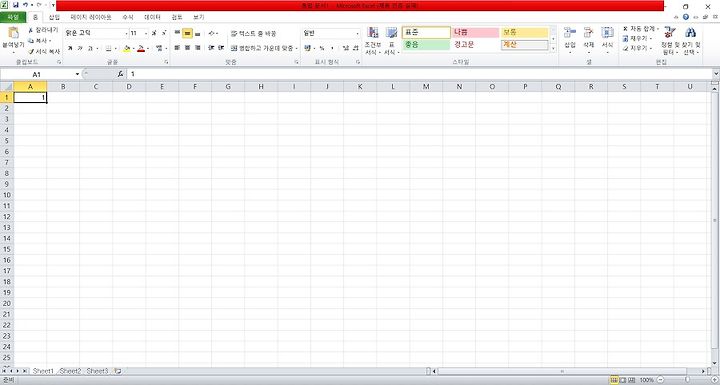The width and height of the screenshot is (720, 385).
Task: Center cell text horizontally
Action: (187, 48)
